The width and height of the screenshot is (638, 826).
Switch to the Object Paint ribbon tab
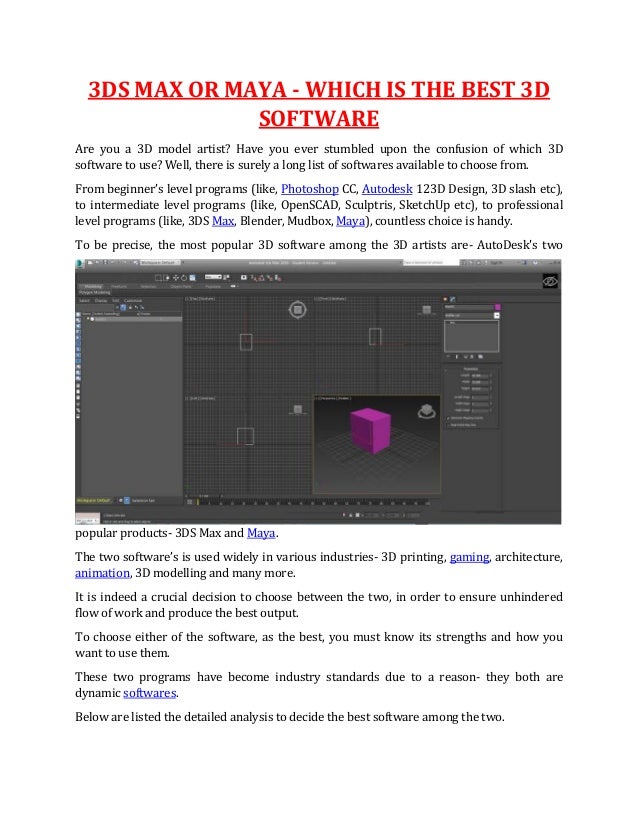181,287
